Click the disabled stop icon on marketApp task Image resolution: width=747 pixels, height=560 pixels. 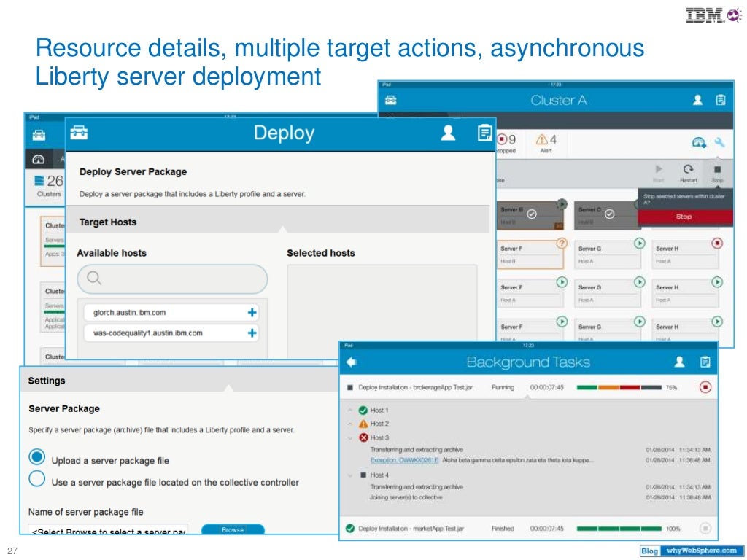click(x=705, y=528)
